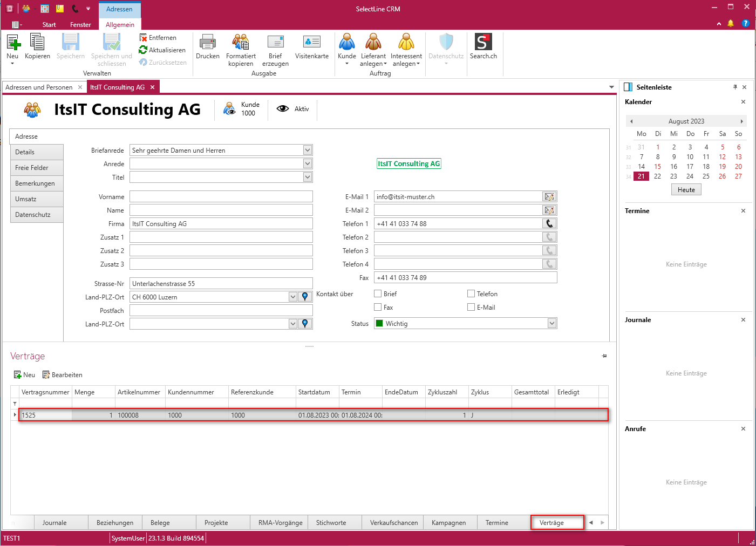Check the Fax contact checkbox
Screen dimensions: 756x546
pos(378,307)
